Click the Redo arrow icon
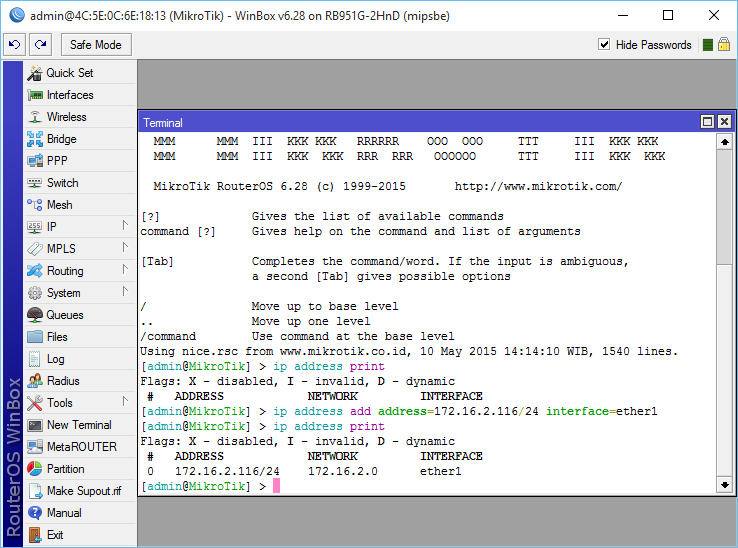738x548 pixels. [x=40, y=45]
